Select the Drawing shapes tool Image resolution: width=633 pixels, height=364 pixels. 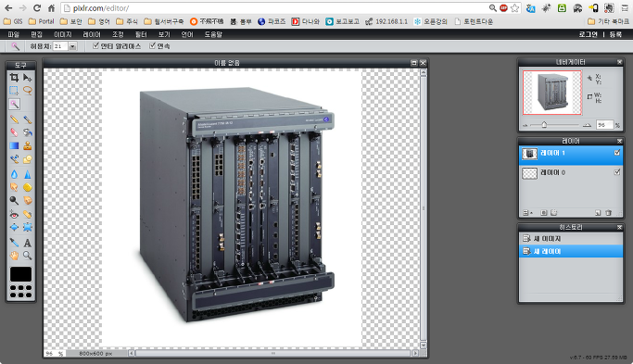pyautogui.click(x=28, y=159)
